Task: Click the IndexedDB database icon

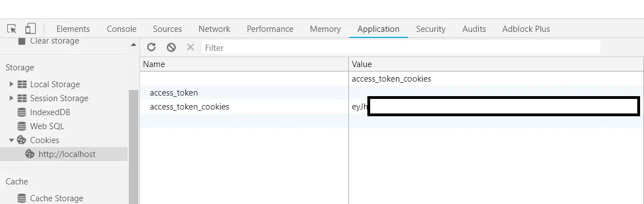Action: point(22,112)
